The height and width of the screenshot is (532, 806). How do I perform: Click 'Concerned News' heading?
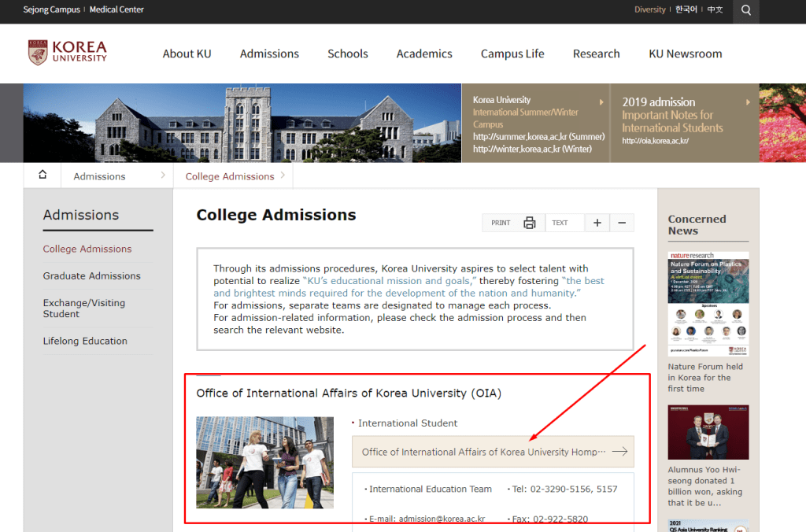tap(697, 224)
